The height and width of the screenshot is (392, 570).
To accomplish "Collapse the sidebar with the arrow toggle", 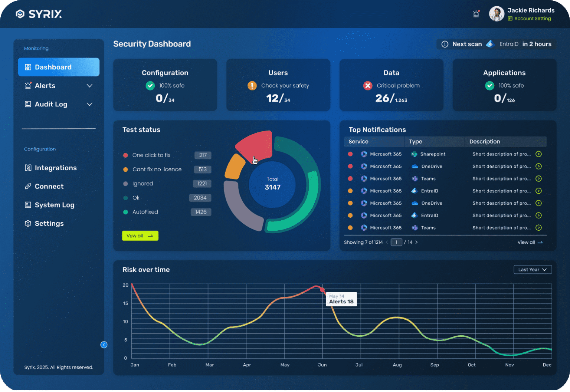I will (104, 345).
